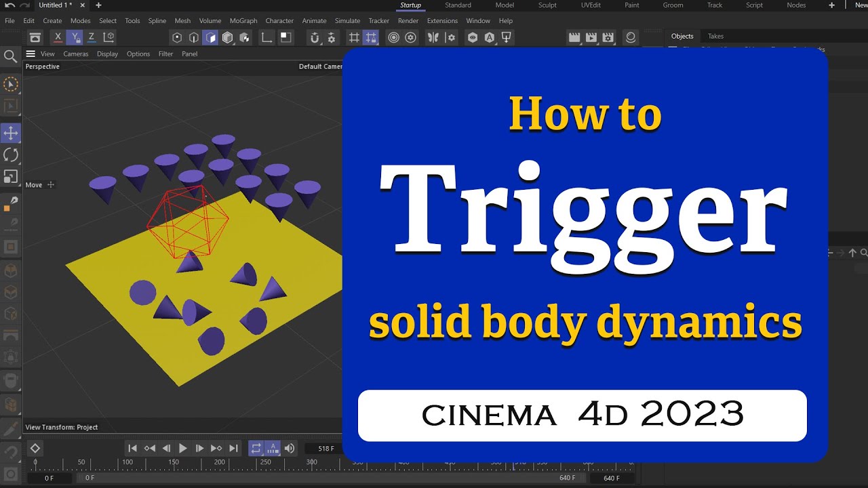Open the Objects manager tab

682,37
